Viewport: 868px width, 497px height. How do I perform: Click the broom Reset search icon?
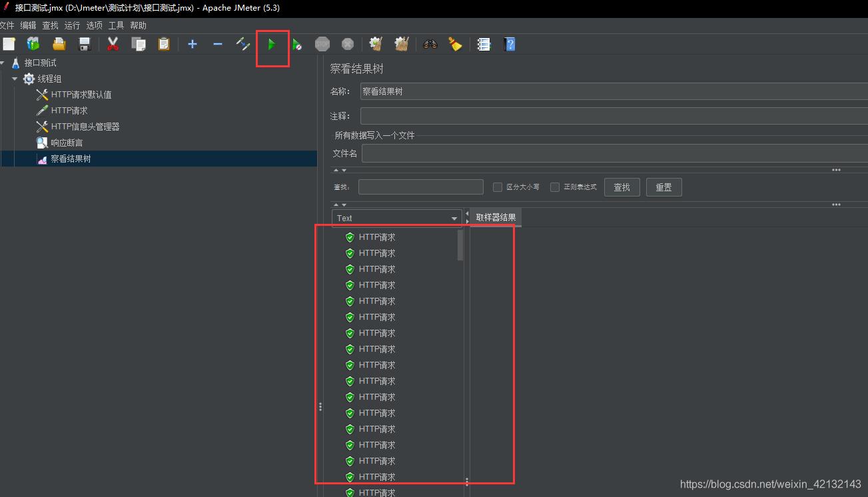[x=456, y=45]
